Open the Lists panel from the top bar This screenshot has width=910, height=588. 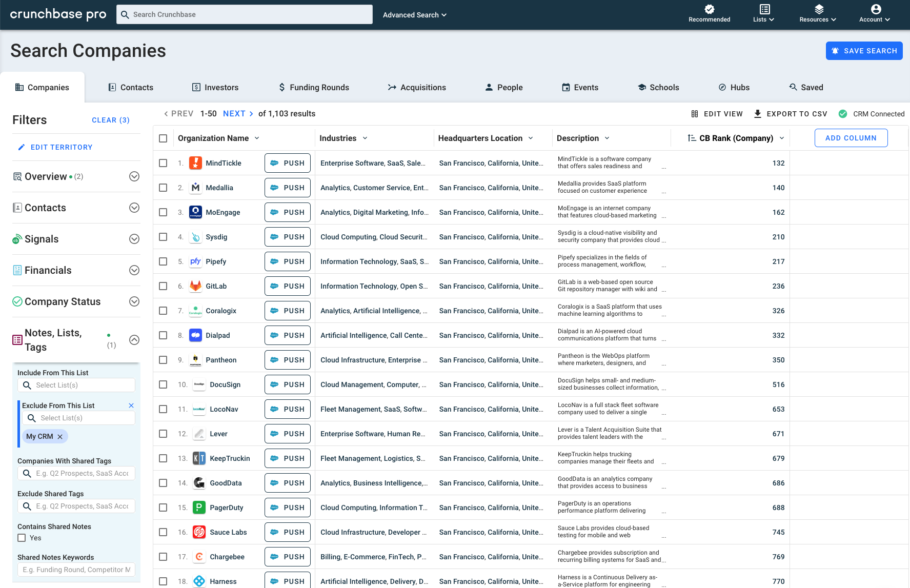pos(763,14)
